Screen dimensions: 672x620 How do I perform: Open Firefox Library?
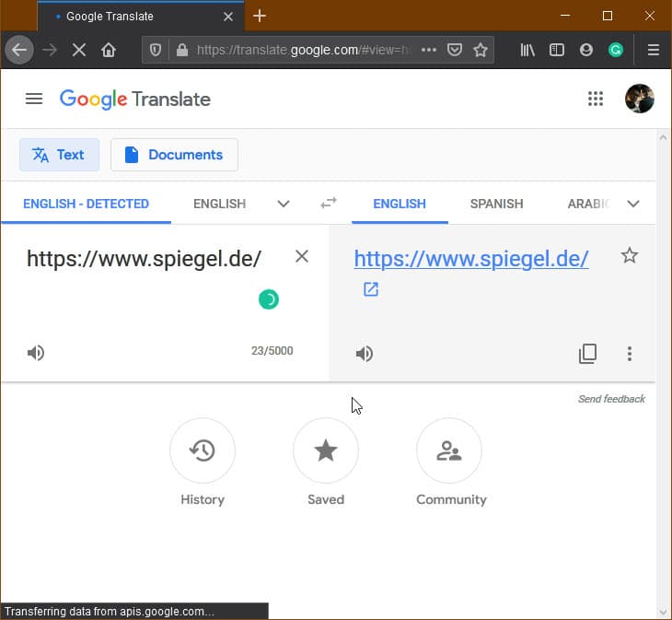tap(527, 50)
